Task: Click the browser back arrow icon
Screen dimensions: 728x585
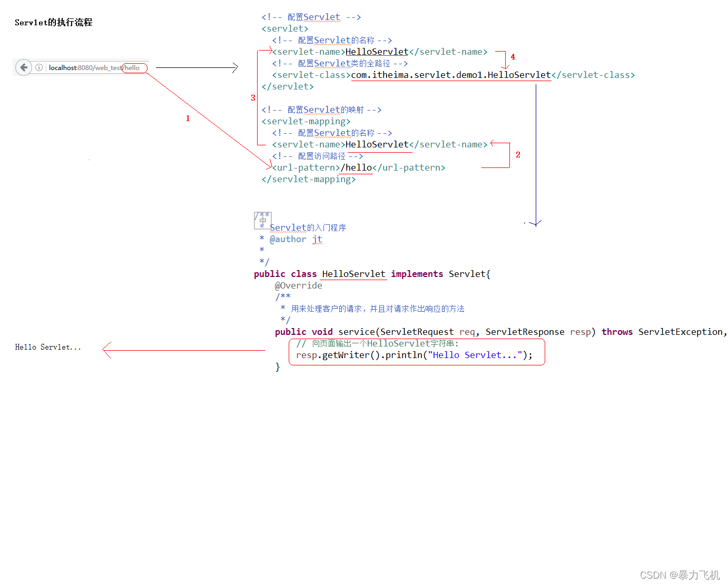Action: point(24,67)
